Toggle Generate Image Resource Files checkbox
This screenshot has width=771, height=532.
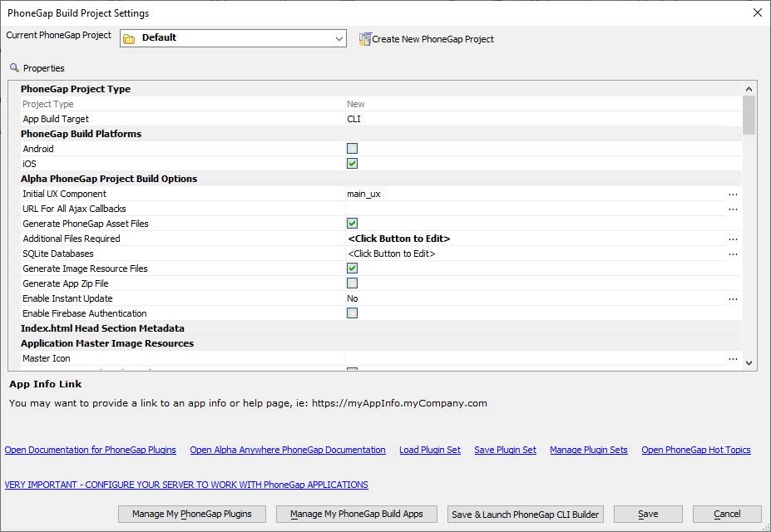(352, 268)
